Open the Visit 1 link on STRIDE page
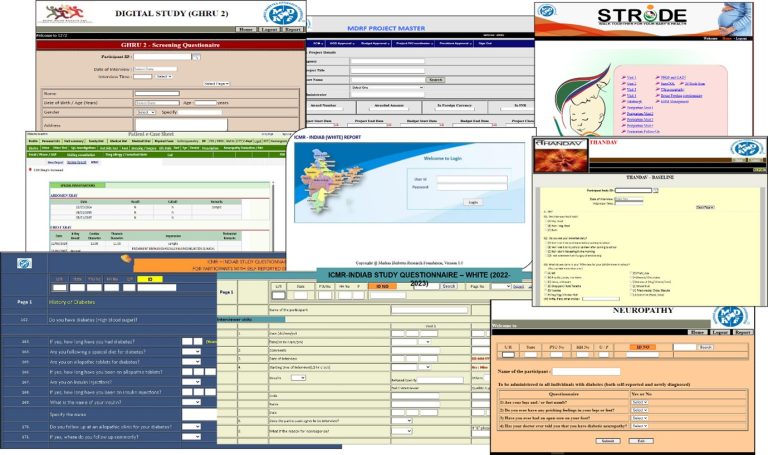 tap(631, 77)
